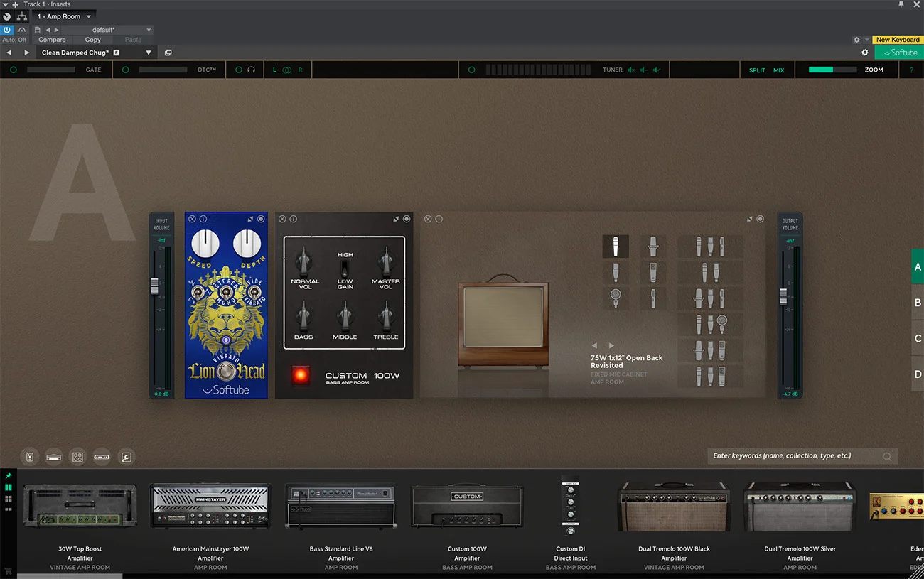Switch to signal chain tab D
The image size is (924, 579).
click(918, 374)
